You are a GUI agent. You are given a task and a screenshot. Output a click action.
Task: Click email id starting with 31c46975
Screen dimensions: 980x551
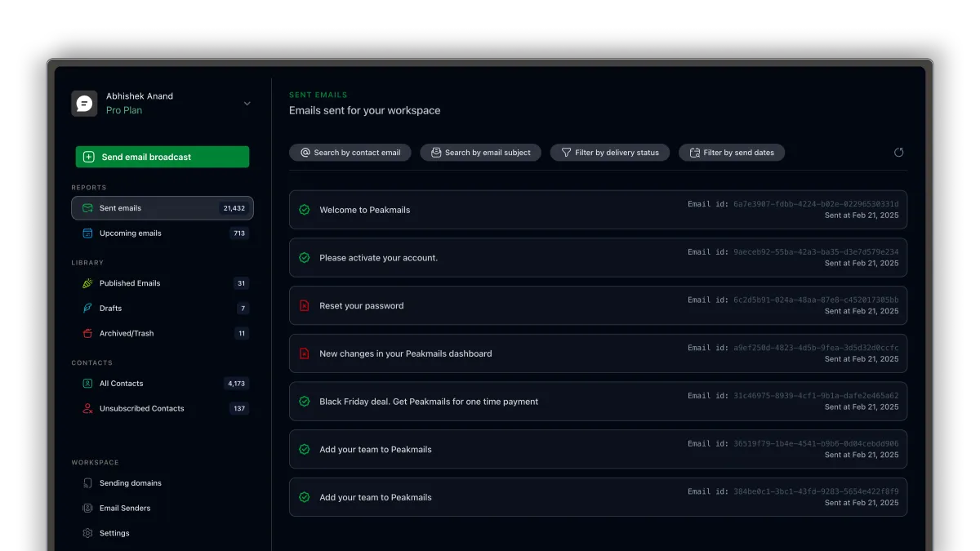816,396
